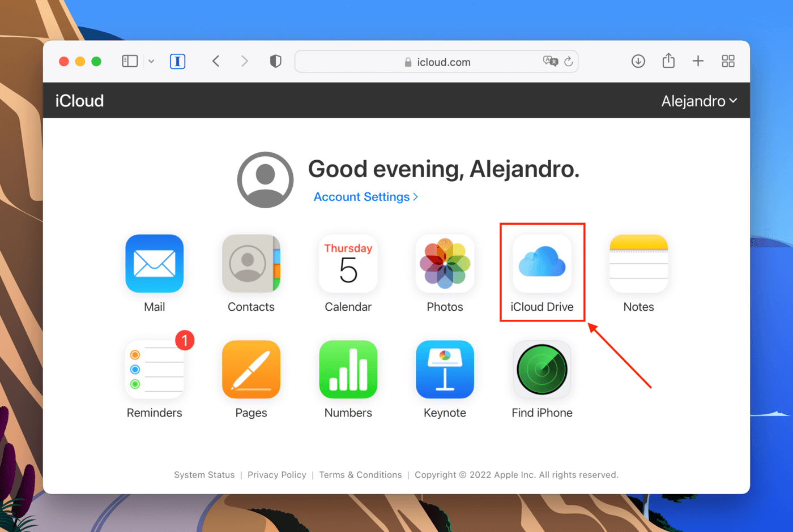Open the Notes app

pyautogui.click(x=638, y=264)
